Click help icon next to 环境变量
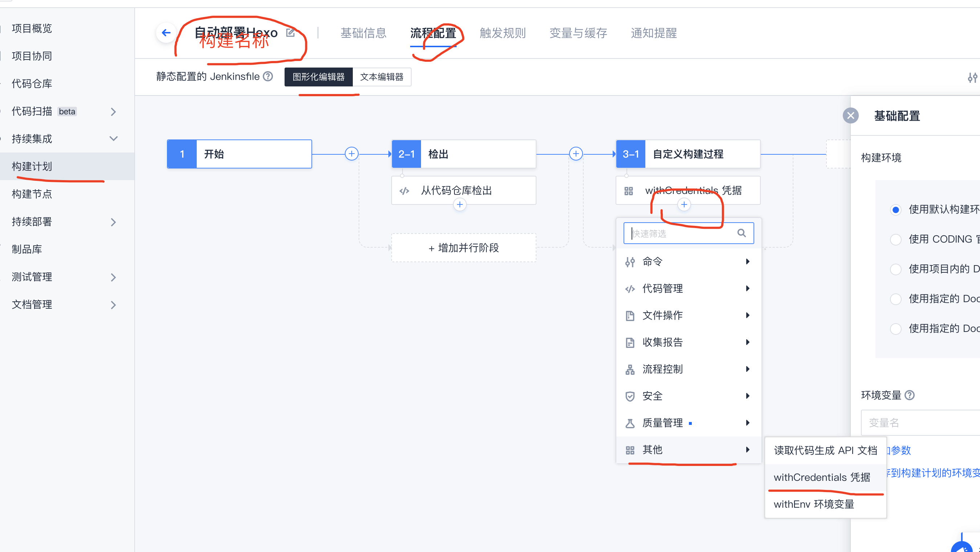Image resolution: width=980 pixels, height=552 pixels. point(910,395)
